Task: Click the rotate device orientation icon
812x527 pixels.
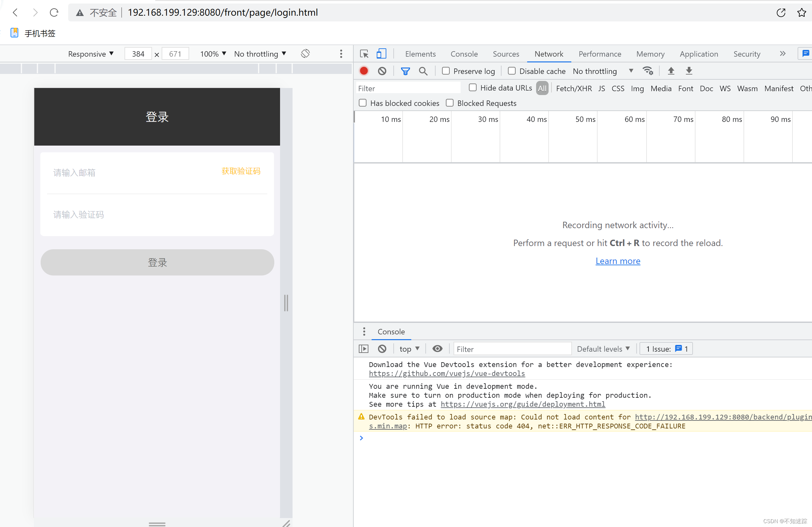Action: coord(305,53)
